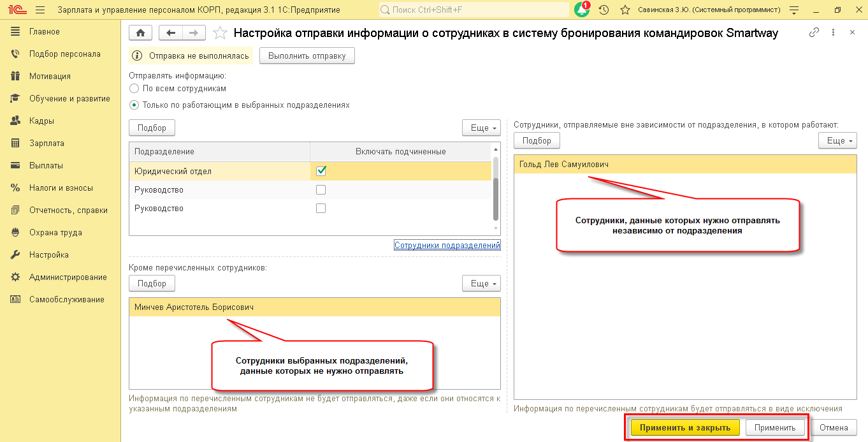Open the hamburger main menu
This screenshot has height=442, width=868.
coord(40,10)
